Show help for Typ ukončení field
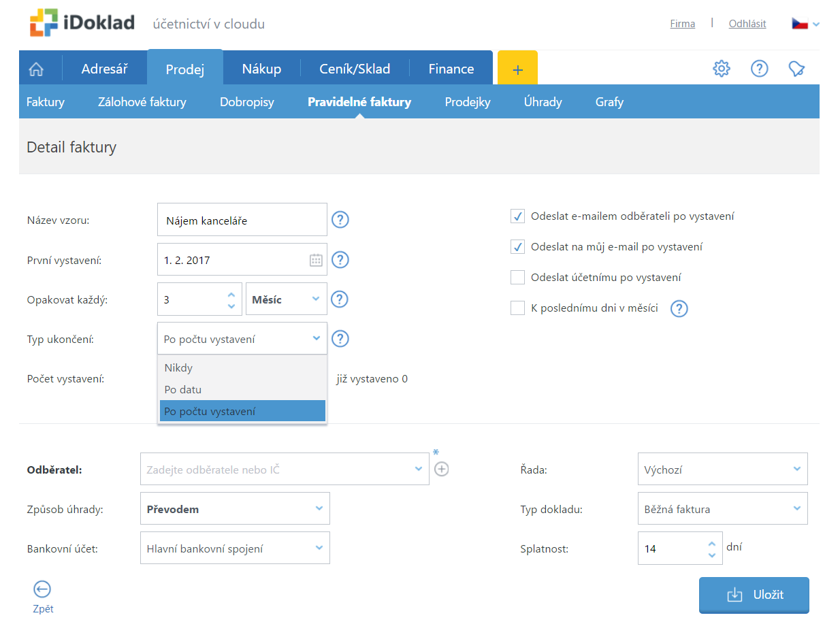Viewport: 840px width, 641px height. tap(340, 339)
